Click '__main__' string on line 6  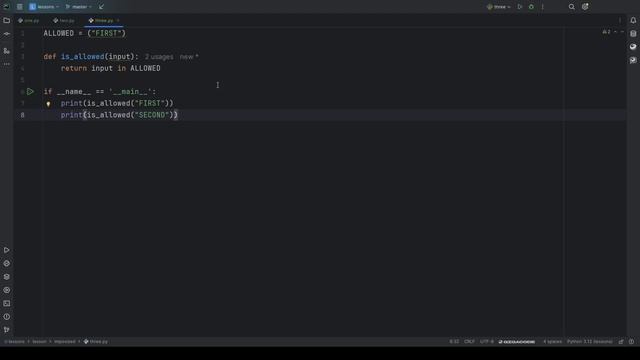[x=130, y=92]
